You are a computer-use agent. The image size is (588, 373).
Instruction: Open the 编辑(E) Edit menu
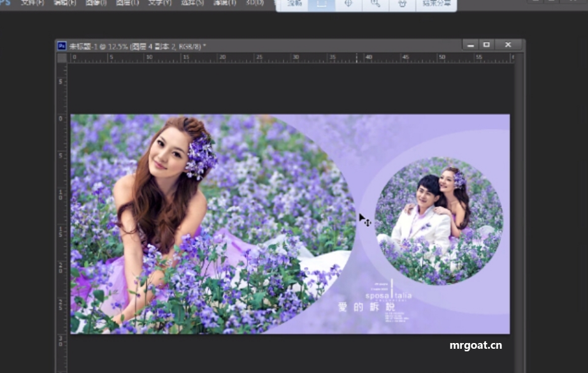tap(64, 3)
